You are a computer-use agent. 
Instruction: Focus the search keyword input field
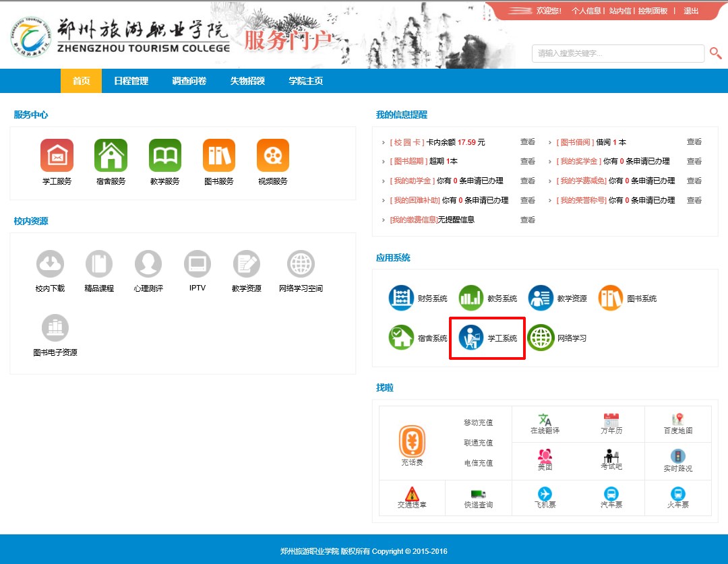pos(617,53)
